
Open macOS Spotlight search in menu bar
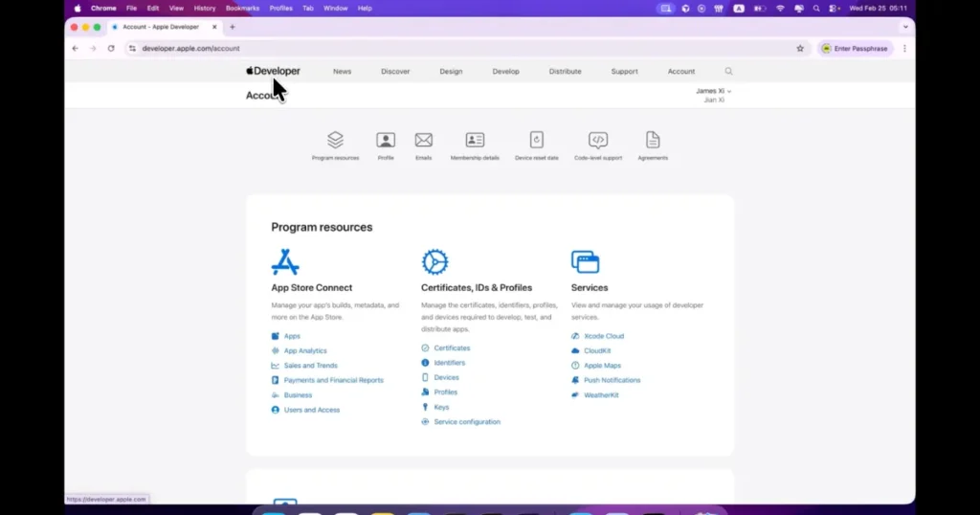[816, 8]
